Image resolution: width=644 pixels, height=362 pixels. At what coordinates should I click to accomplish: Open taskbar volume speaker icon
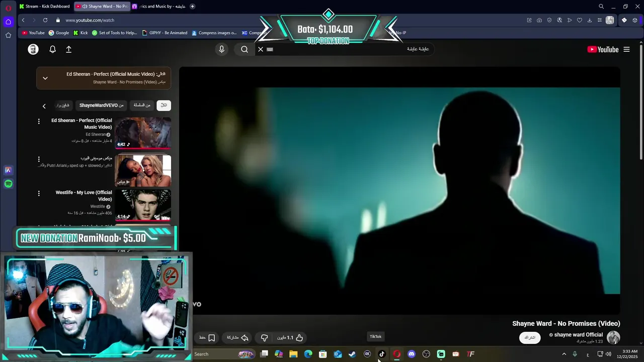click(609, 354)
